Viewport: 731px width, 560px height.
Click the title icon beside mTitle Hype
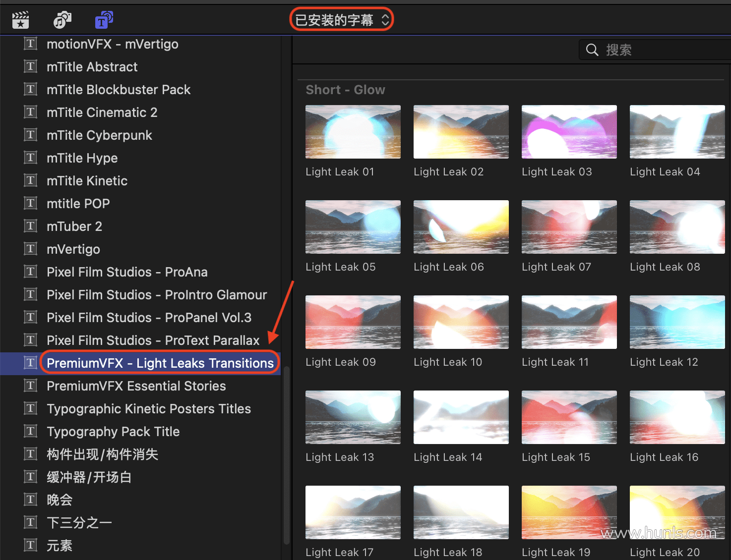click(x=31, y=158)
